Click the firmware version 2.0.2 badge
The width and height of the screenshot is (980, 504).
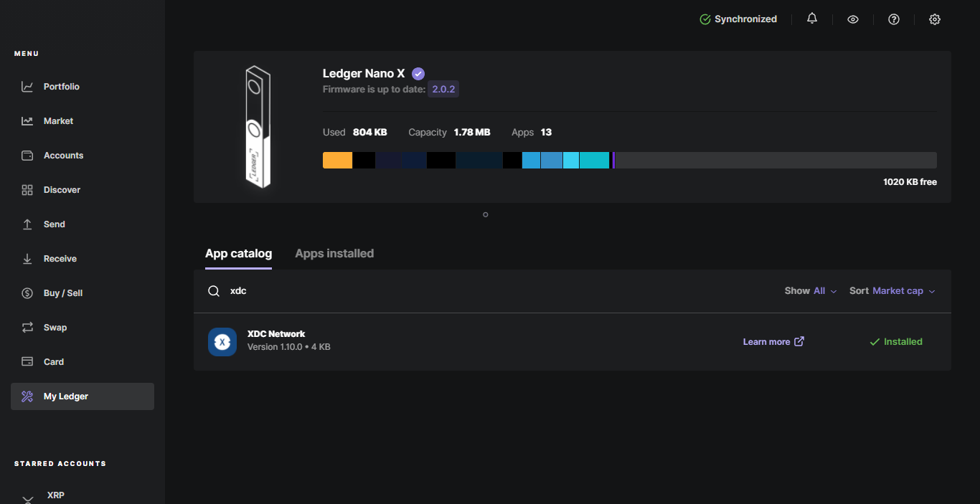[443, 90]
